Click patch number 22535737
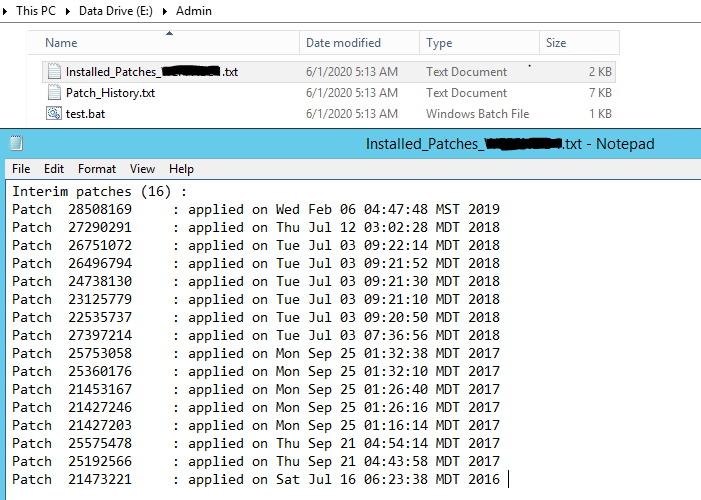Image resolution: width=701 pixels, height=500 pixels. pos(100,317)
